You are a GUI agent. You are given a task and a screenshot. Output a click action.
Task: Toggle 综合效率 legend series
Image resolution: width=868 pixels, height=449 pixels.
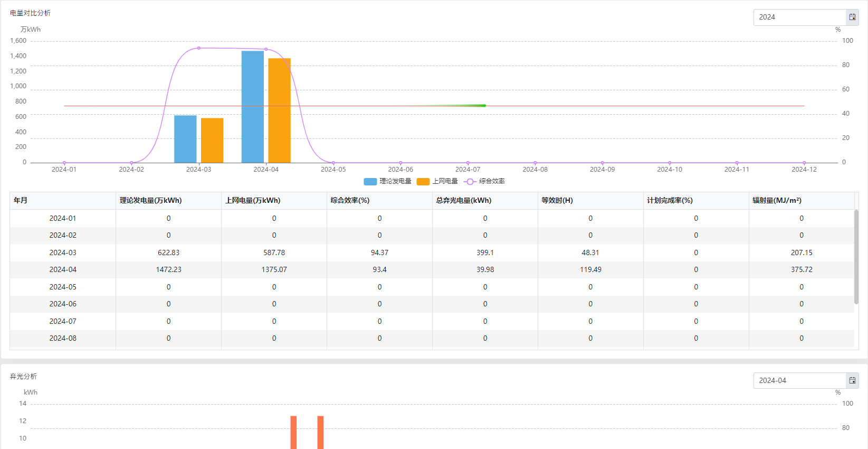(x=484, y=181)
